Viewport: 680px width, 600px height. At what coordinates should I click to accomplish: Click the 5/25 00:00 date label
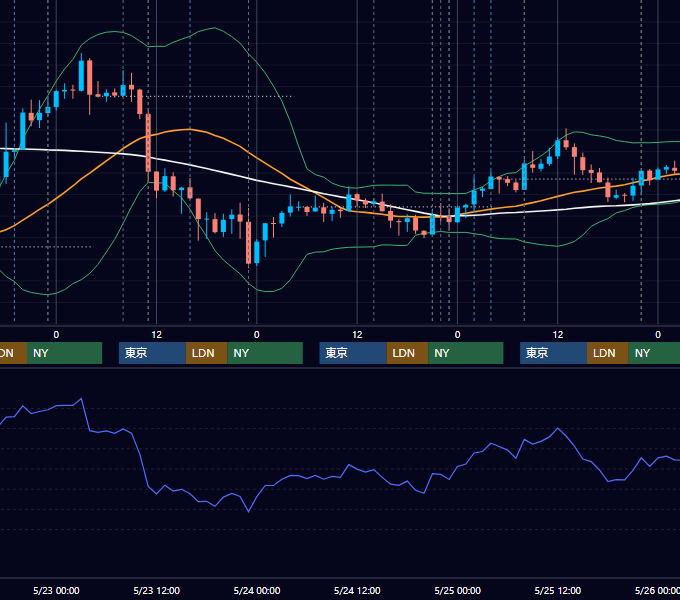tap(458, 590)
